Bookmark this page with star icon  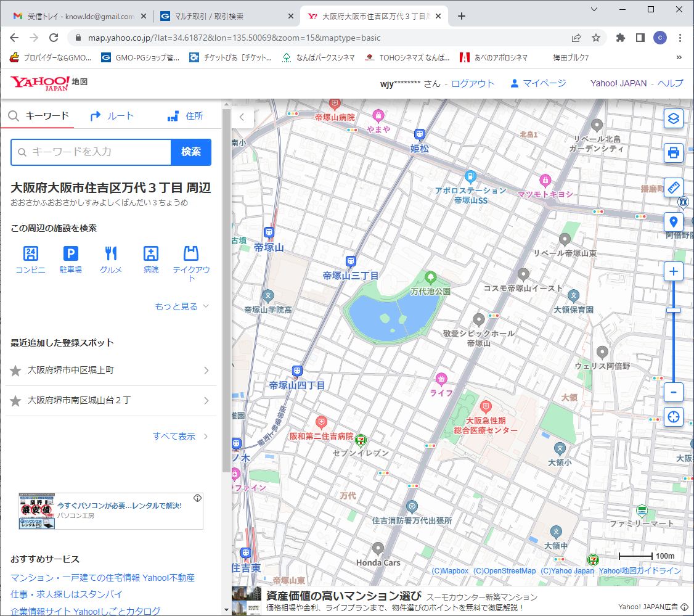596,38
